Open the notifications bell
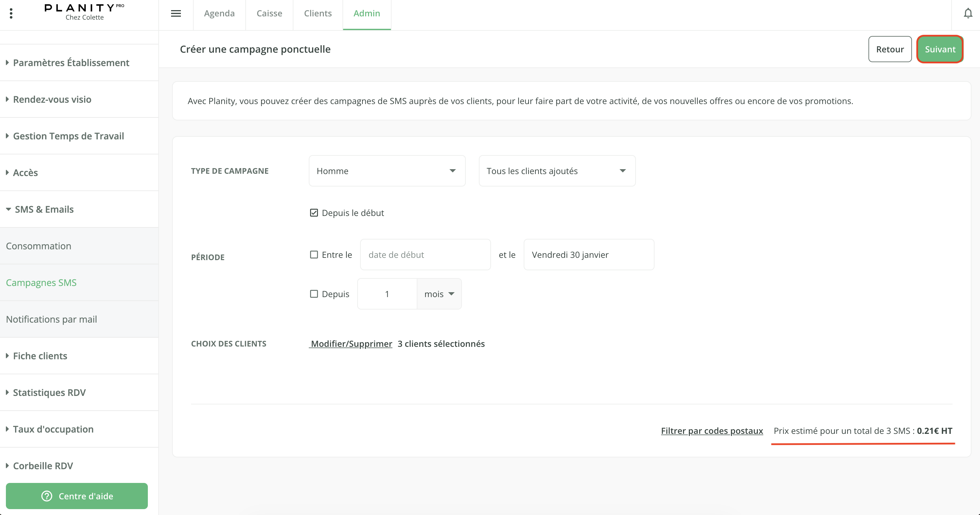 968,14
